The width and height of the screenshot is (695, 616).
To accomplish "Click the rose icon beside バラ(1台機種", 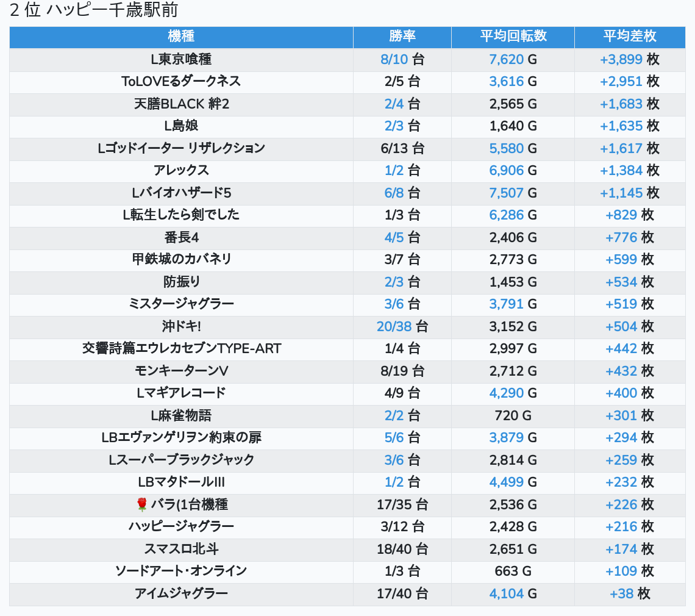I will tap(142, 504).
